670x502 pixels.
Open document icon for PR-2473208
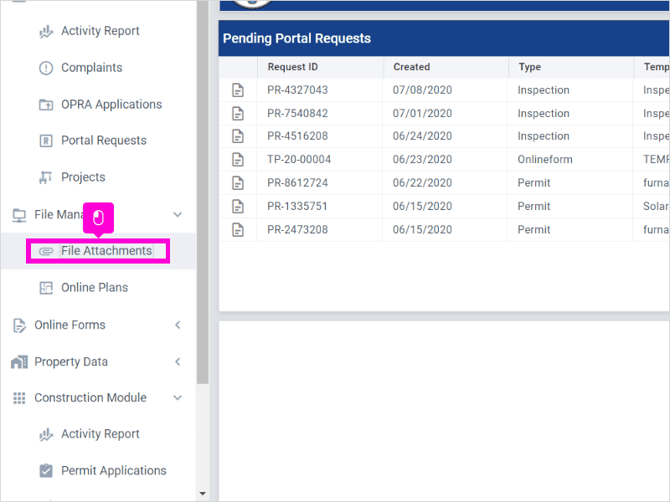tap(238, 230)
